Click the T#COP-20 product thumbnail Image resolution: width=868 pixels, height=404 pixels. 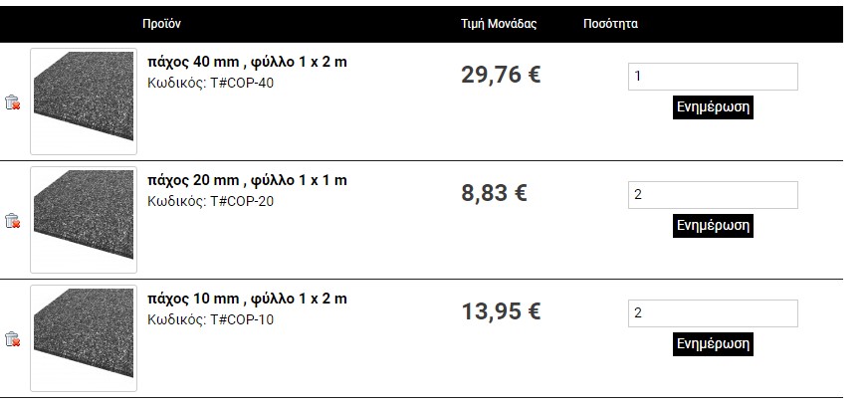coord(83,220)
